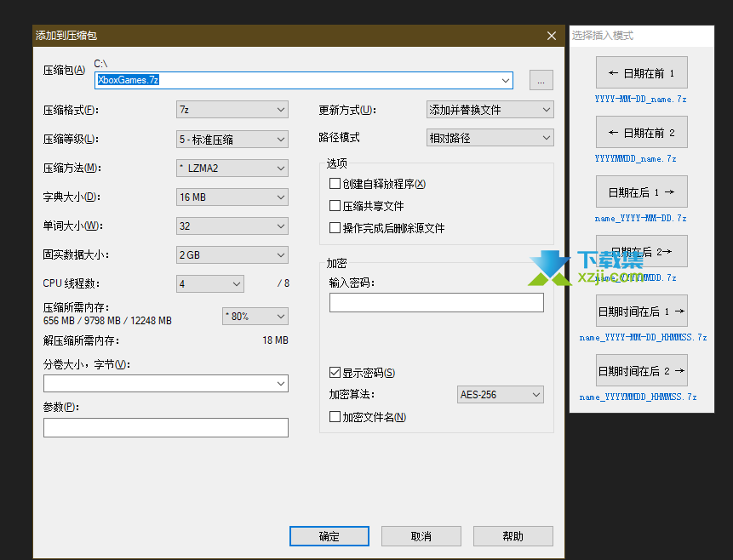Click the 656 MB / 9798 MB / 12248 MB text

[107, 321]
